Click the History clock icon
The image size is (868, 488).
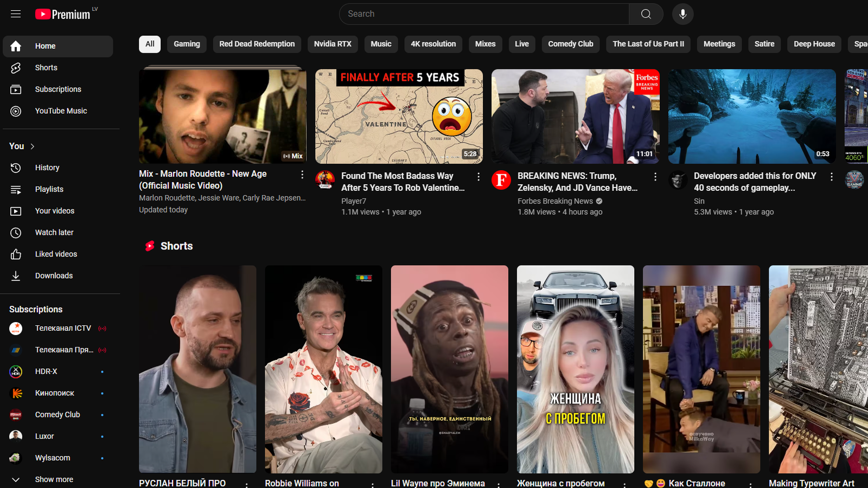tap(16, 168)
